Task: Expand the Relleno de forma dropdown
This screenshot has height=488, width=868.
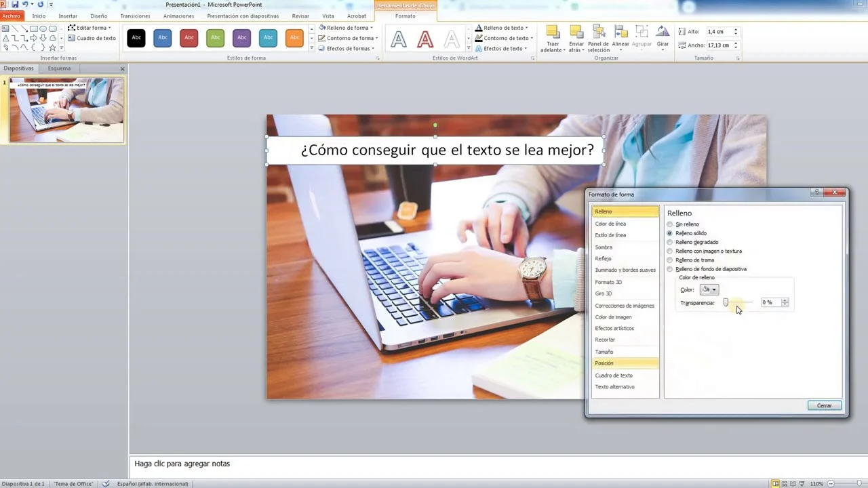Action: (x=347, y=28)
